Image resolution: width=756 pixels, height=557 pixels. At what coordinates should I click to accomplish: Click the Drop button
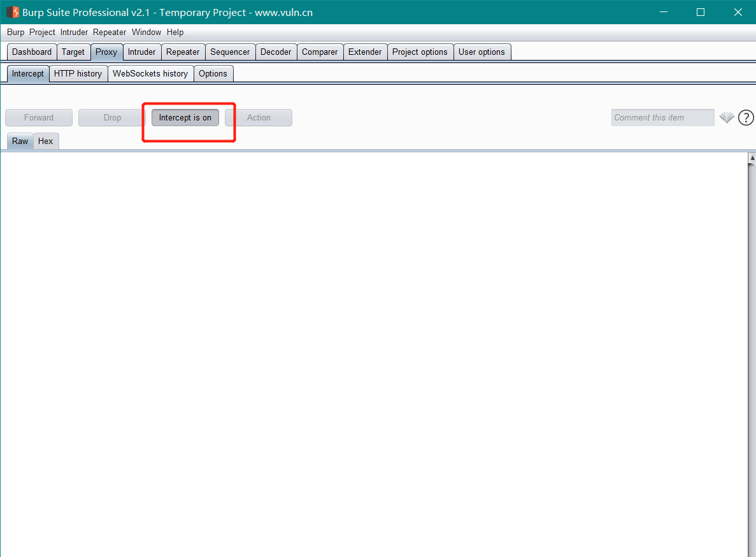(x=112, y=118)
